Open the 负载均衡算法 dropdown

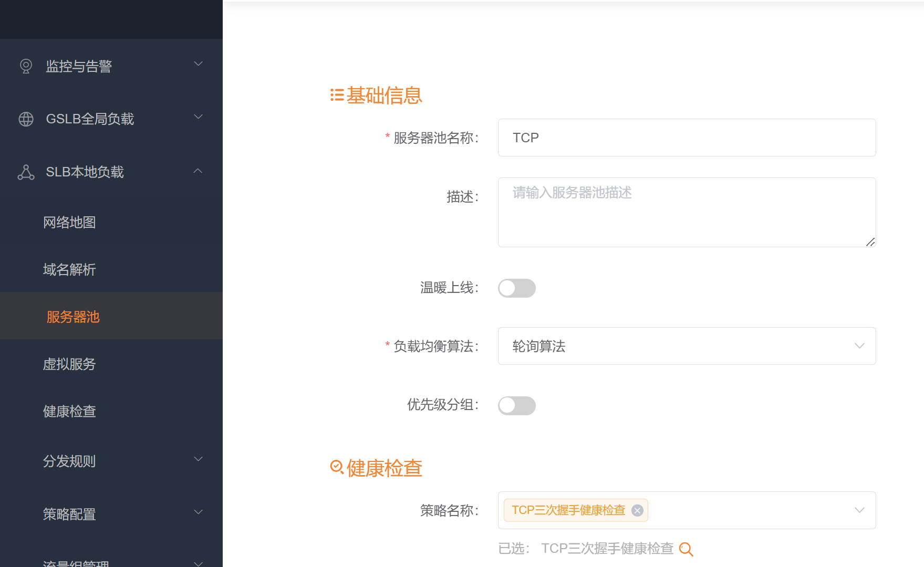click(x=686, y=346)
